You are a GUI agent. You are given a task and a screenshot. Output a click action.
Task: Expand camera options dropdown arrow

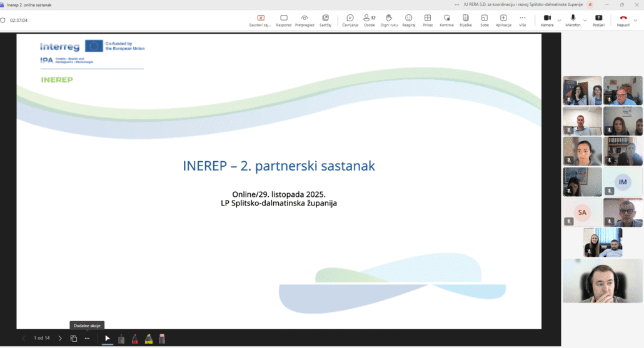coord(559,20)
